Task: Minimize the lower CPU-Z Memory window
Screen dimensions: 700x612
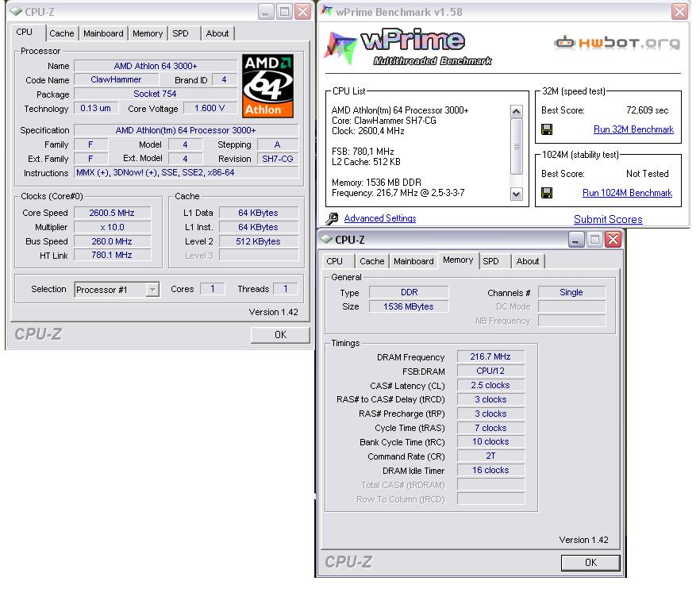Action: click(576, 240)
